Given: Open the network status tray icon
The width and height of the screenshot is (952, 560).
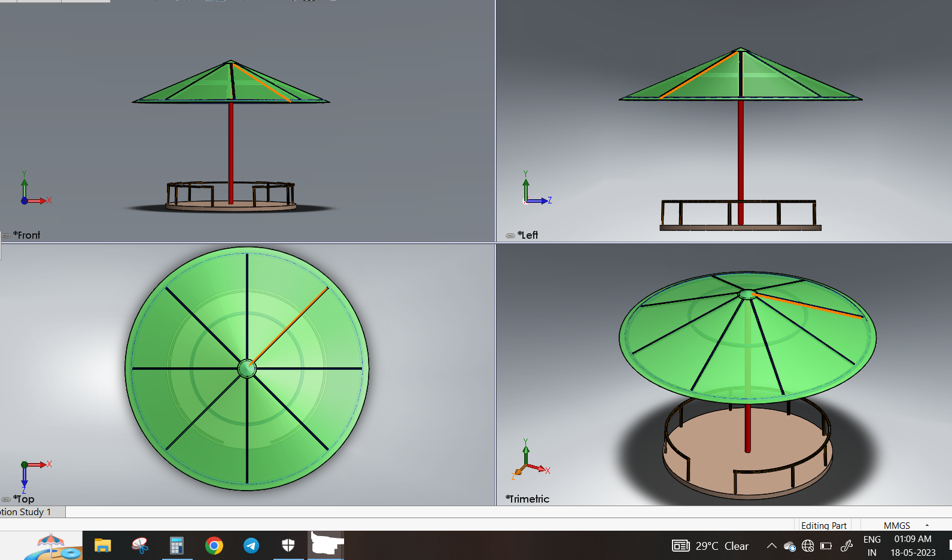Looking at the screenshot, I should click(x=808, y=546).
